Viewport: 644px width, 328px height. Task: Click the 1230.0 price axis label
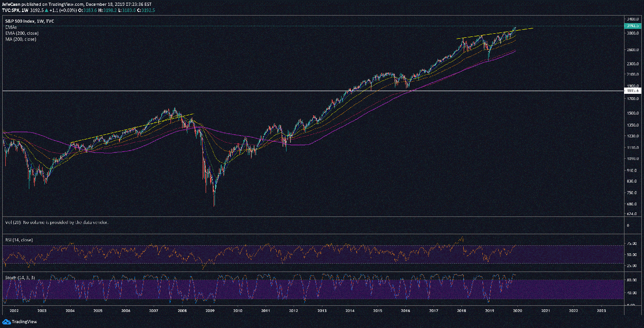click(632, 136)
